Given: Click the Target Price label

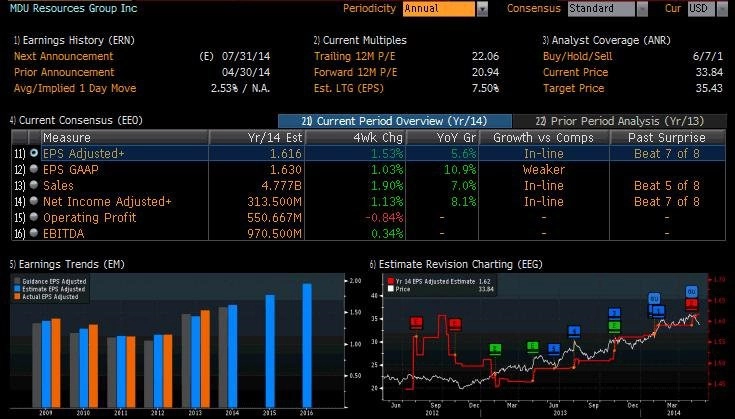Looking at the screenshot, I should pos(573,88).
